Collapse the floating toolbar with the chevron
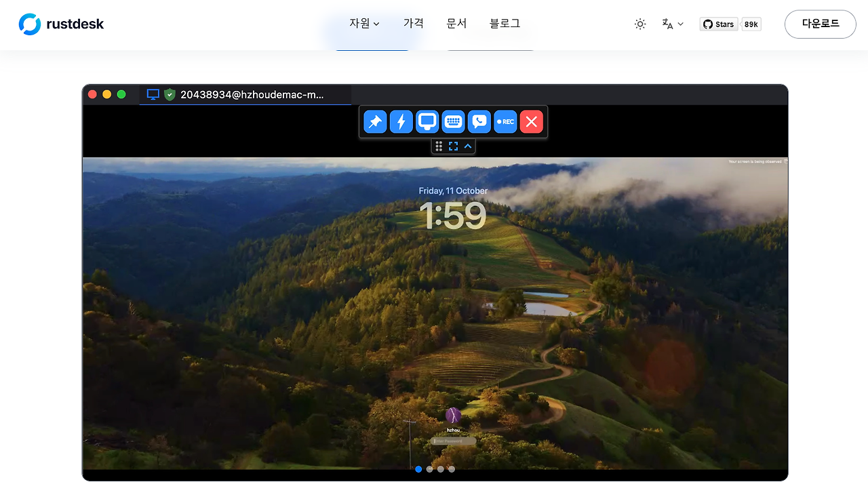 (467, 145)
